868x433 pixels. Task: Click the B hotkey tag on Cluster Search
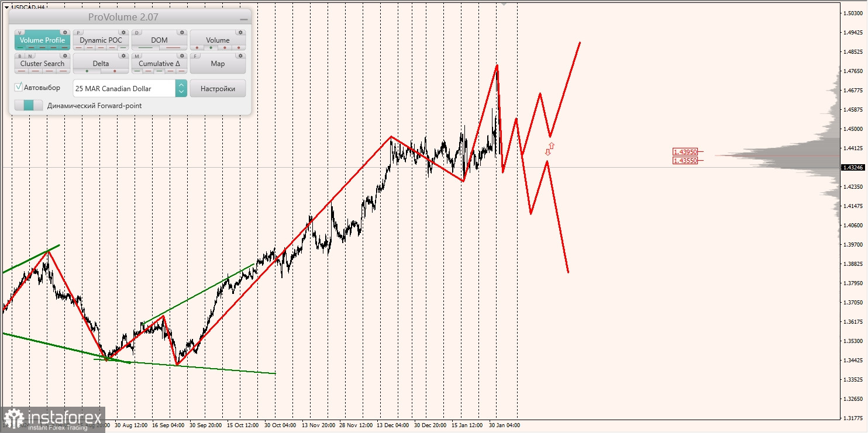coord(20,56)
